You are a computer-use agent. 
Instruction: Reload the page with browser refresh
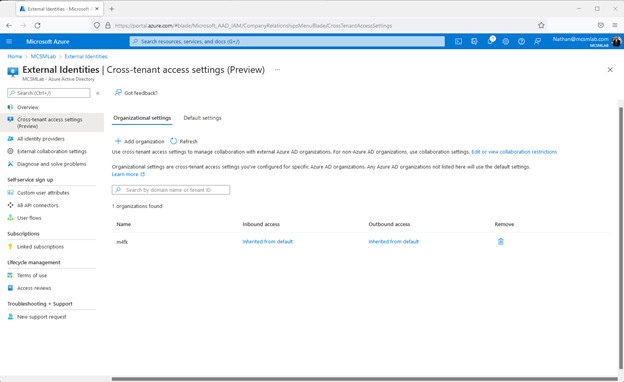point(37,25)
